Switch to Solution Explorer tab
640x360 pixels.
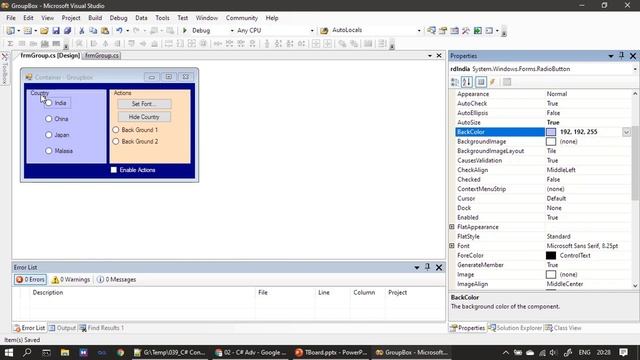(516, 328)
